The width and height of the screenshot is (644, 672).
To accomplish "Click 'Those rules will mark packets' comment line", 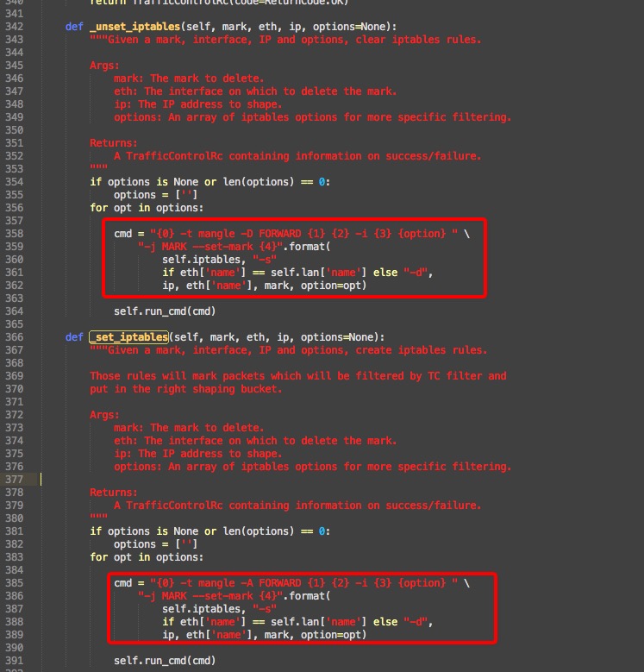I will tap(298, 376).
